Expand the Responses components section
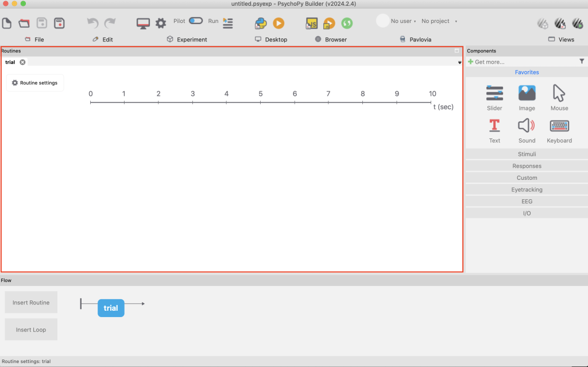 (527, 166)
